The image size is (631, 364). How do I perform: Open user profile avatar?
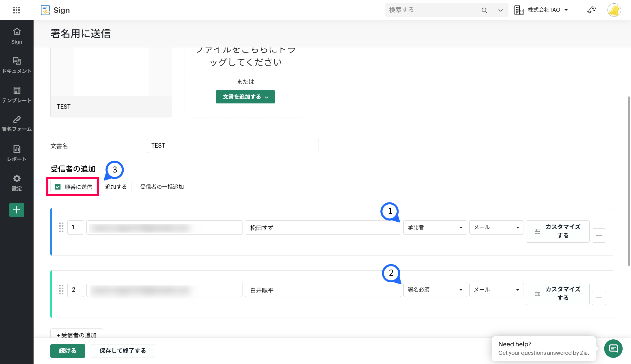coord(614,10)
